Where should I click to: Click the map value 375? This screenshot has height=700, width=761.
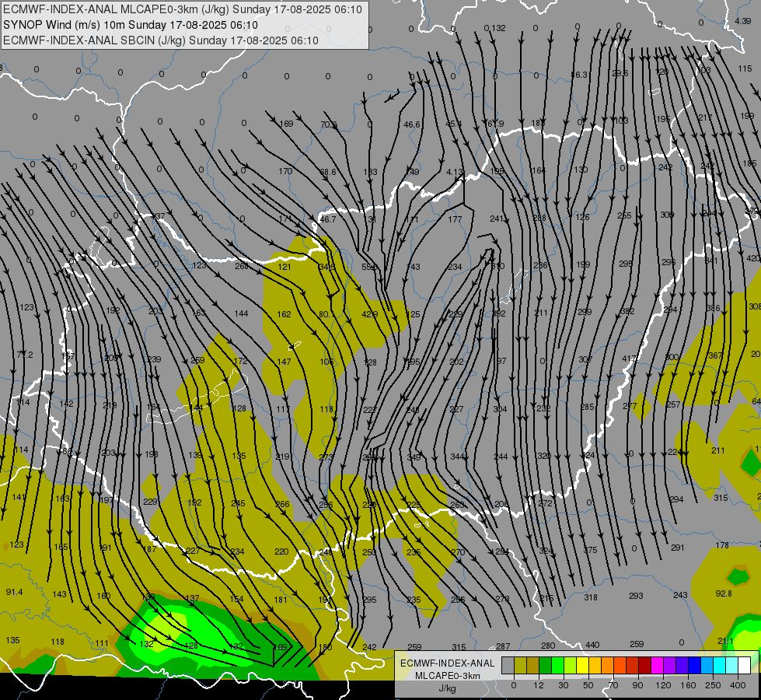click(590, 549)
